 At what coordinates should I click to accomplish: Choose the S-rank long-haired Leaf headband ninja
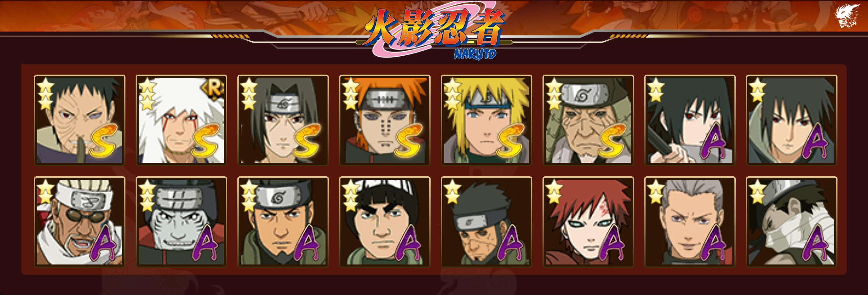coord(283,120)
